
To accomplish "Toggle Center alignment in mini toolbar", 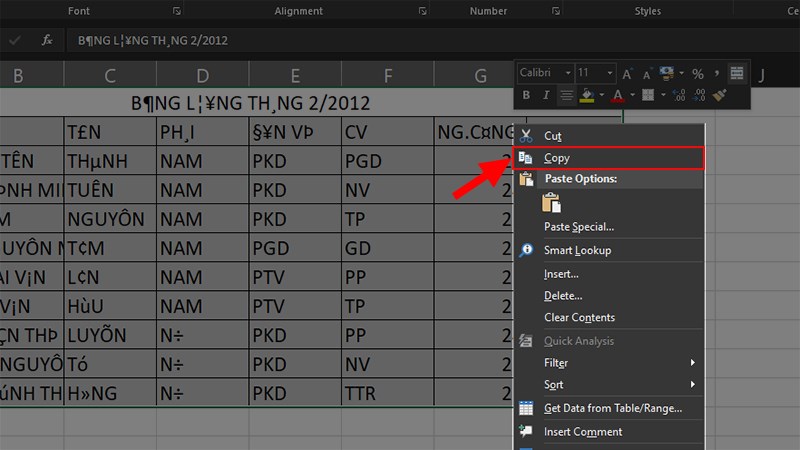I will point(566,95).
